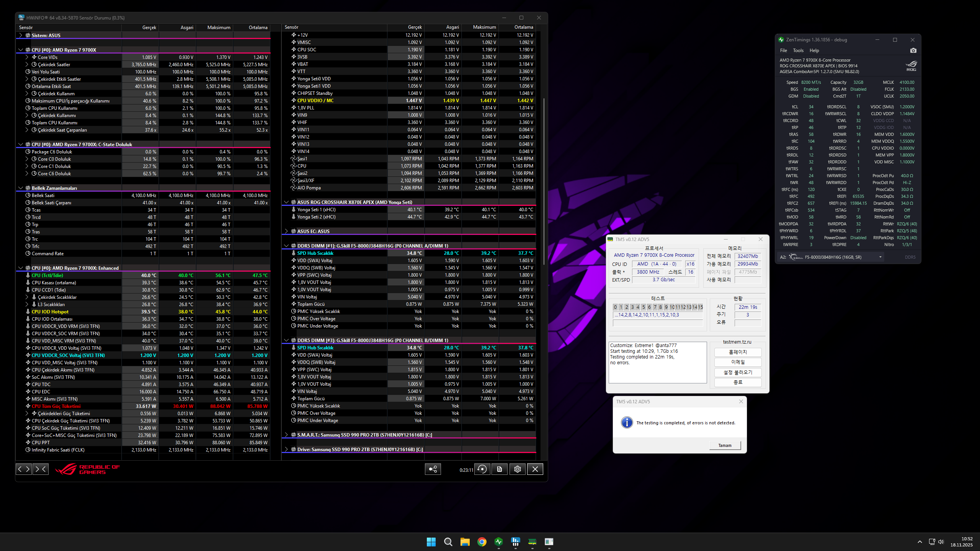Open ZenTimings Help menu
The image size is (980, 551).
tap(814, 51)
